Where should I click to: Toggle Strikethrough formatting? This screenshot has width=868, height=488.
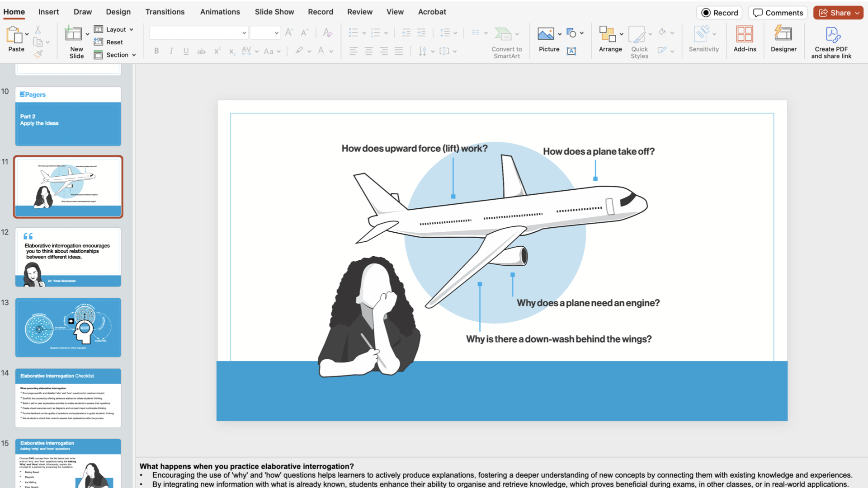(x=201, y=51)
